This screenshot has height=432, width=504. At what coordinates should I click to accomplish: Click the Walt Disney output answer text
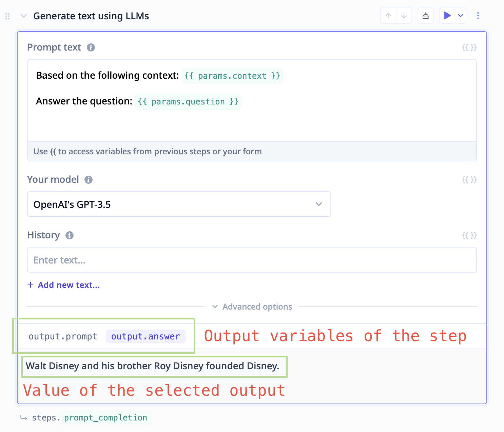click(x=153, y=366)
